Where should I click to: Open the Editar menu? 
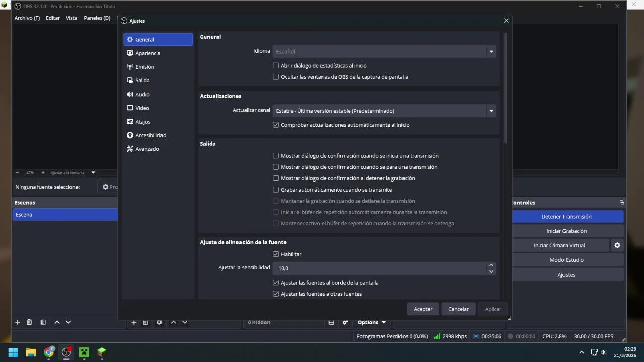[x=53, y=18]
